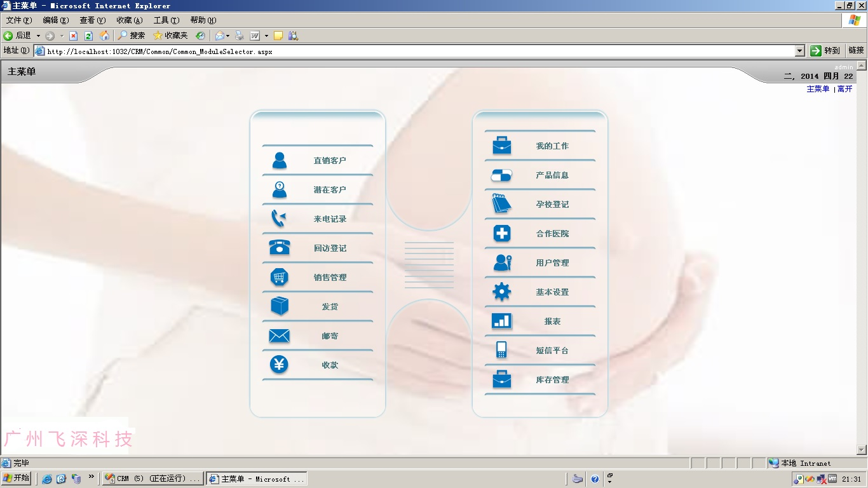Open the Windows 开始 Start button

[x=17, y=478]
